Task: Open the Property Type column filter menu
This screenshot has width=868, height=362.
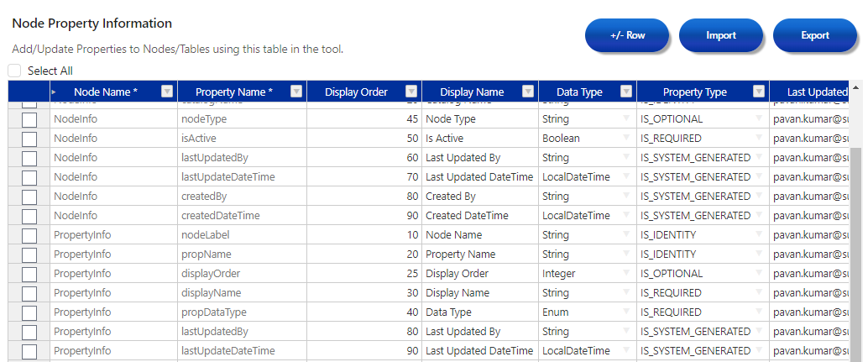Action: pos(759,92)
